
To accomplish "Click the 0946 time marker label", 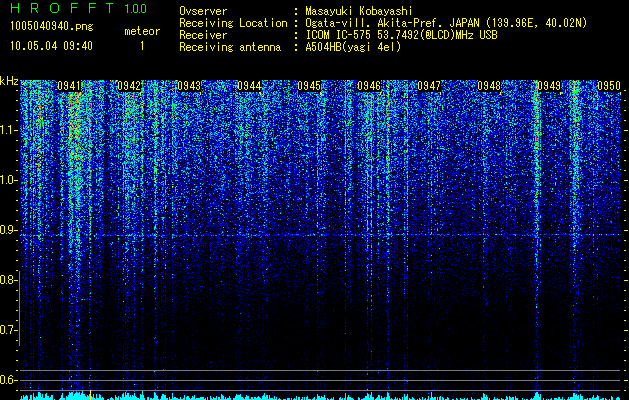I will pos(369,86).
